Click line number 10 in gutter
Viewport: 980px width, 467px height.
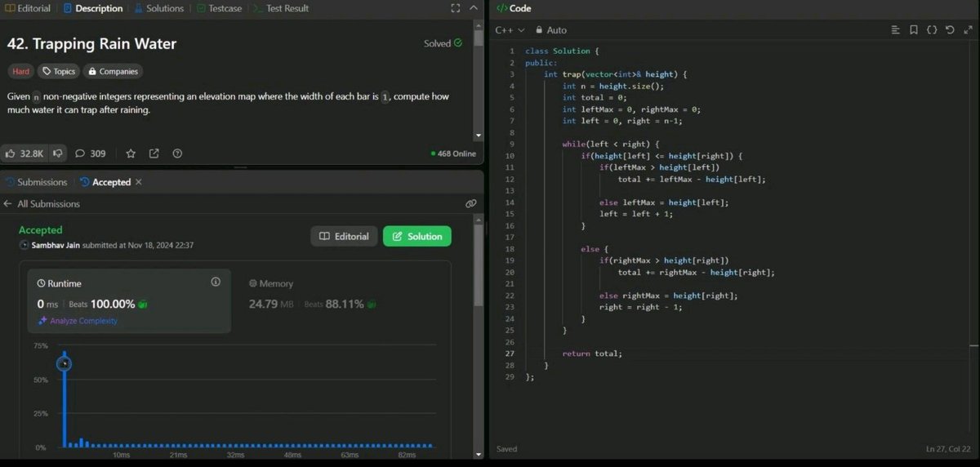tap(510, 156)
